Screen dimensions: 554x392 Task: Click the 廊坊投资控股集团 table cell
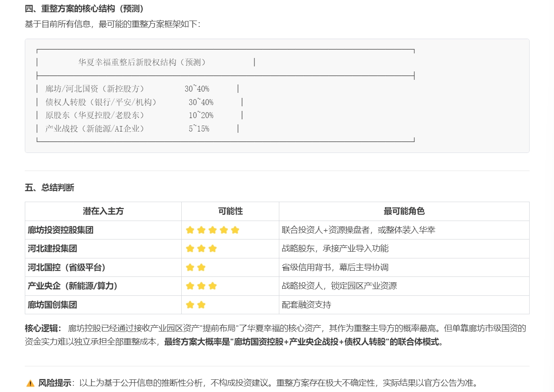[103, 230]
